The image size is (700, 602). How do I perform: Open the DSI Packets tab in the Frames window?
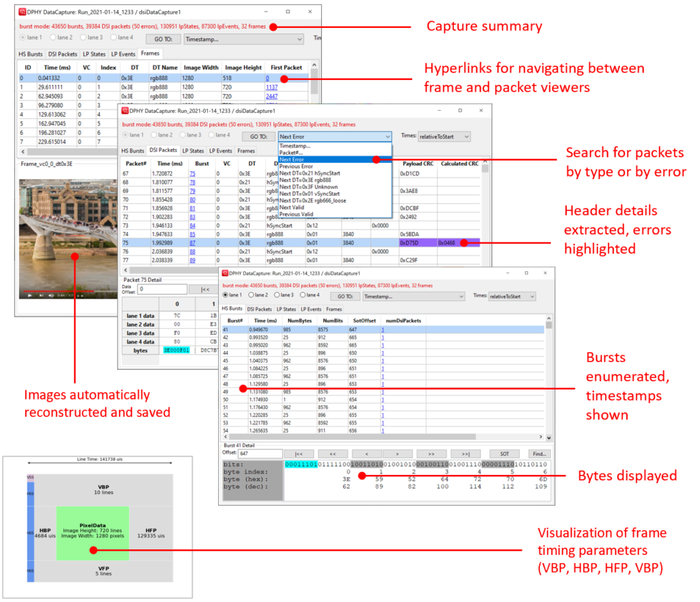pos(62,53)
